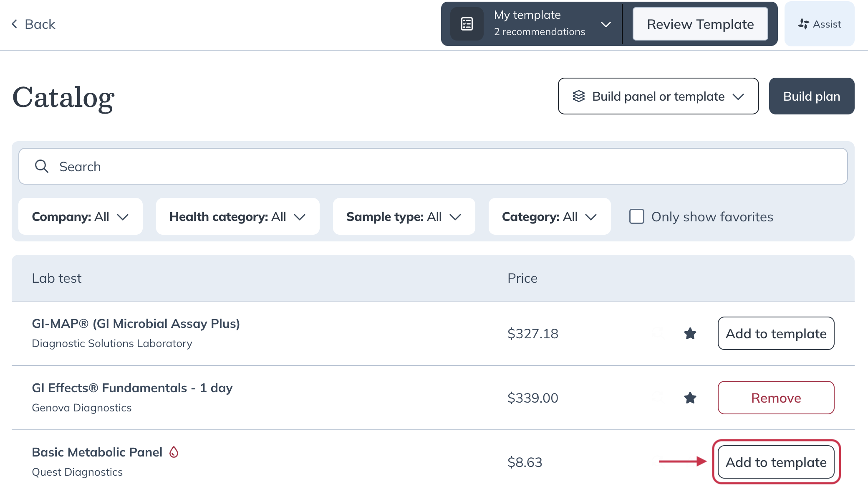Click the Build plan button
868x492 pixels.
coord(811,96)
